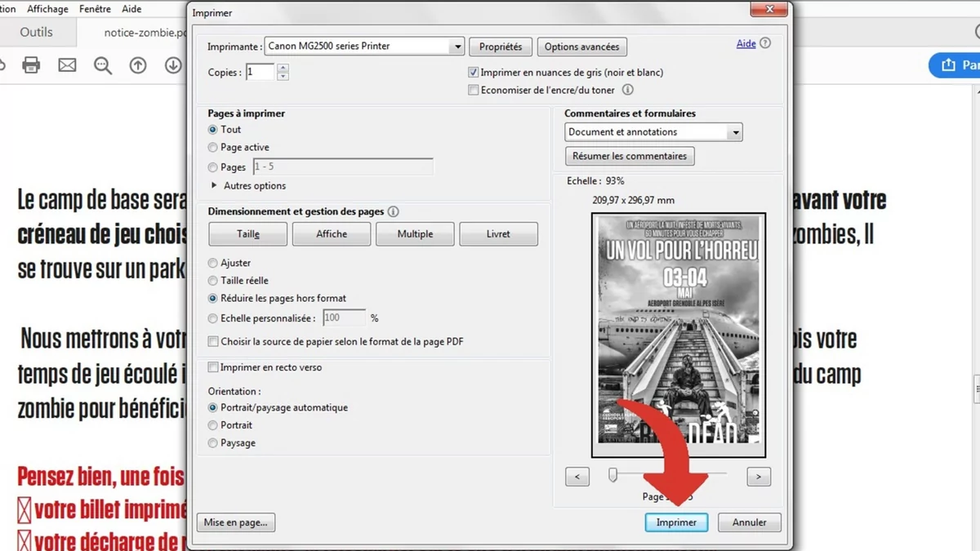The height and width of the screenshot is (551, 980).
Task: Click the page preview slider handle
Action: point(612,475)
